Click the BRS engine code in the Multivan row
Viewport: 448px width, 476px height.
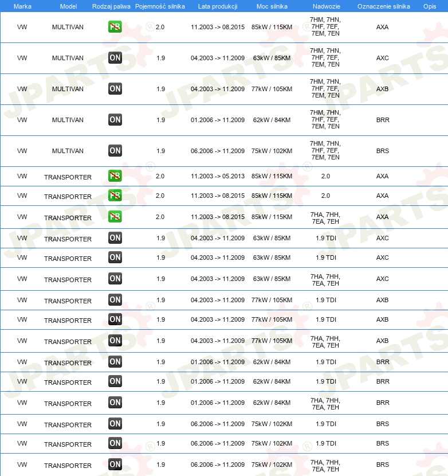(383, 151)
